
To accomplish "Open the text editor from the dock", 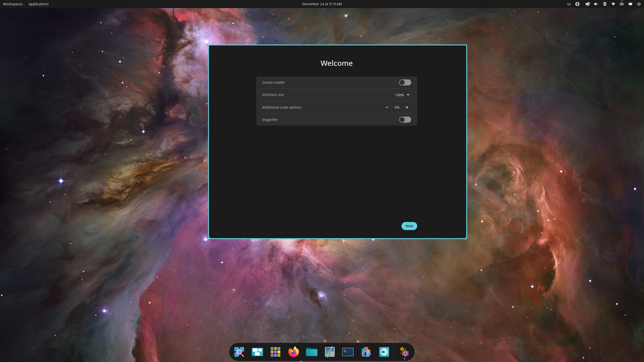I will [330, 352].
